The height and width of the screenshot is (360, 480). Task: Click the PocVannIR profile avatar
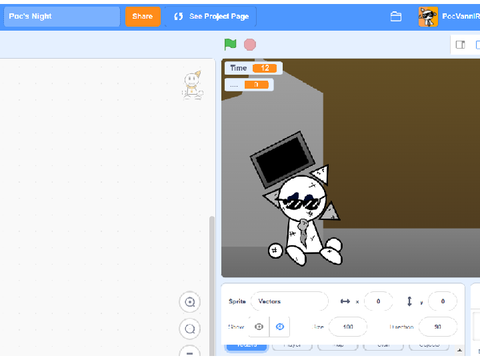428,17
